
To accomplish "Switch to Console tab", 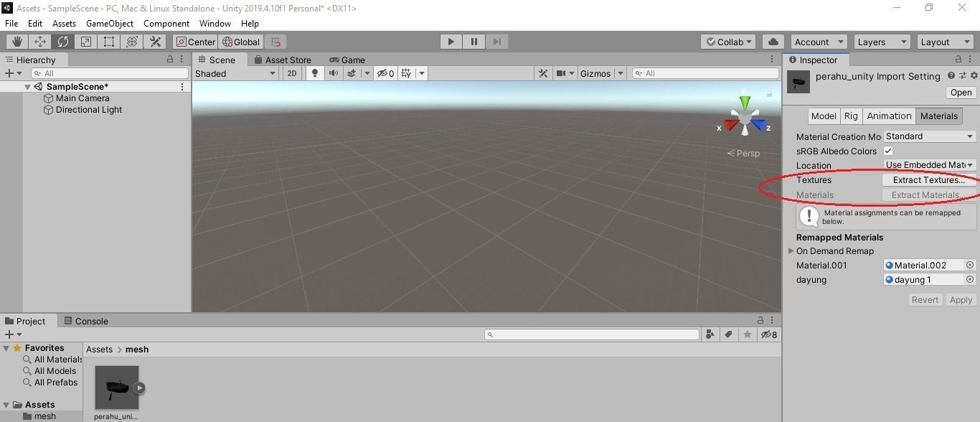I will (86, 321).
